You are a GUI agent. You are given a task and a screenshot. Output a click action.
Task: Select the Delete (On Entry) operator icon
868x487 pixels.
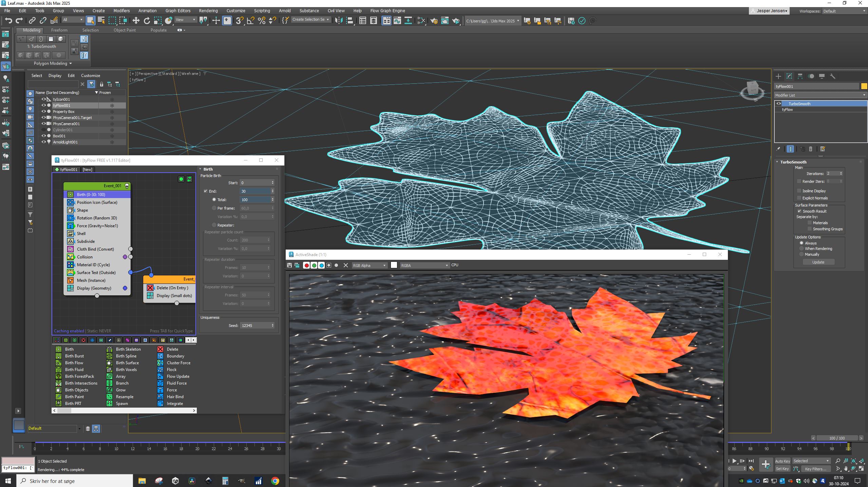coord(150,288)
